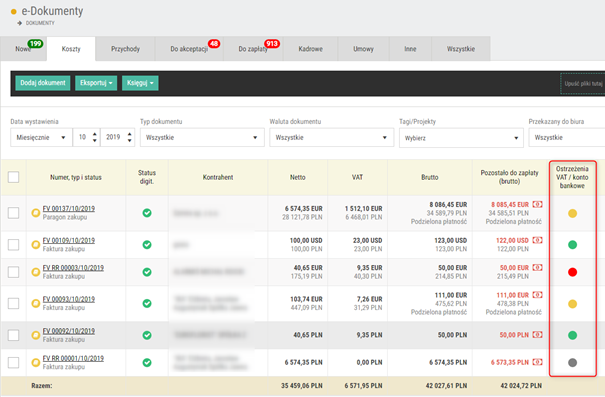The width and height of the screenshot is (605, 397).
Task: Open invoice link FV RR 00003/10/2019
Action: pos(73,268)
